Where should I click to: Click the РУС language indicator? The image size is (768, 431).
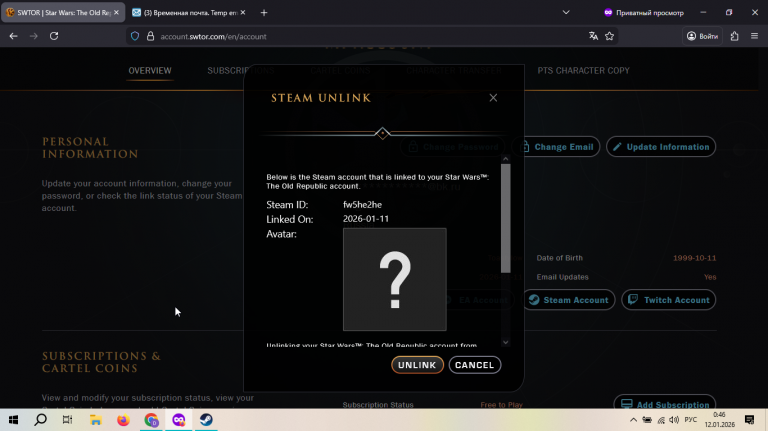click(691, 420)
